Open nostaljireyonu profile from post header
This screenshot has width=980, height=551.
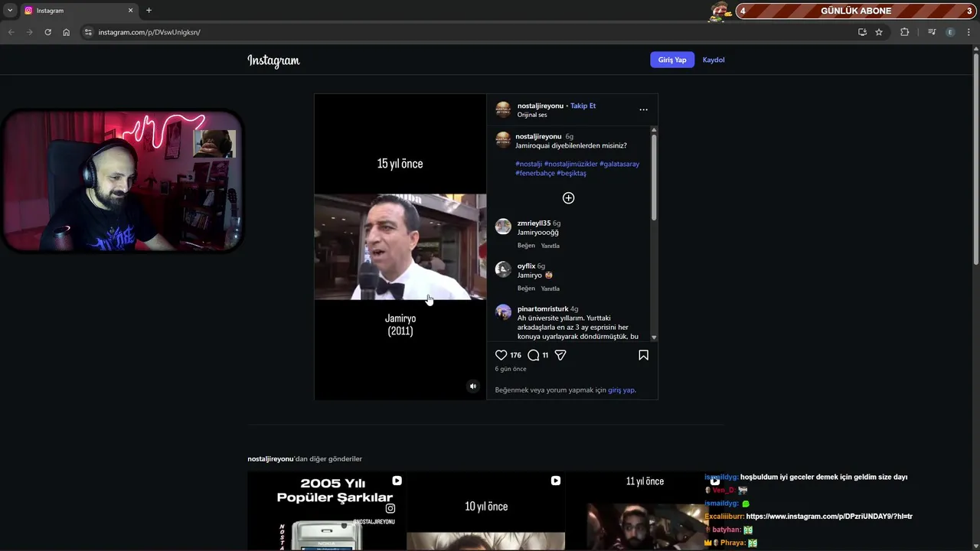[x=540, y=106]
